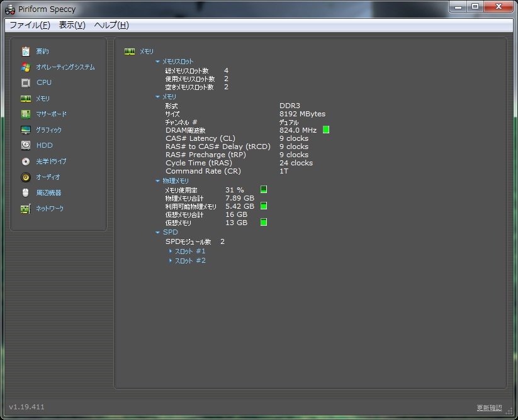The image size is (518, 420).
Task: Click the 8192 MBytes size value
Action: [x=302, y=114]
